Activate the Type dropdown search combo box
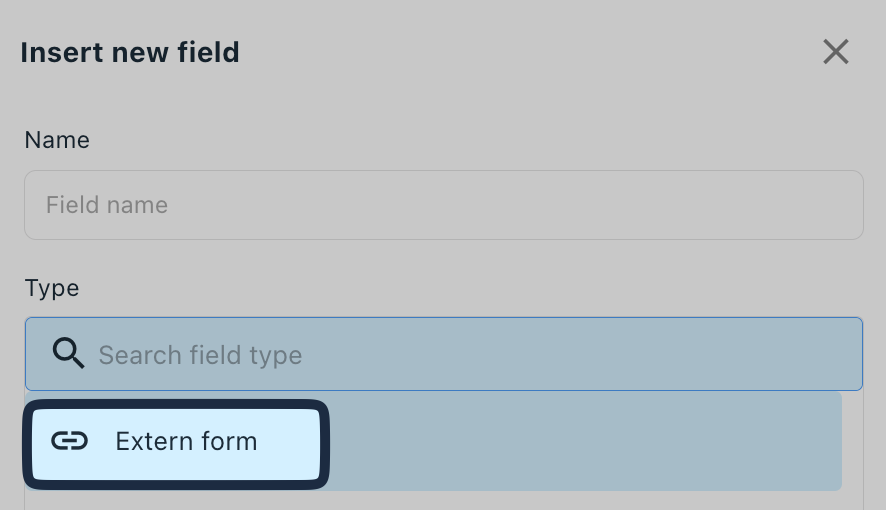This screenshot has height=510, width=886. [x=444, y=354]
